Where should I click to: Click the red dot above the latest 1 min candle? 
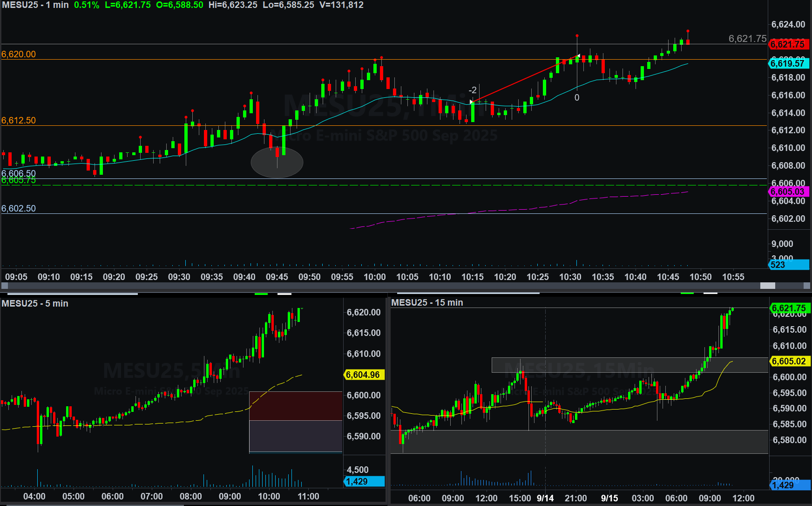click(x=688, y=31)
